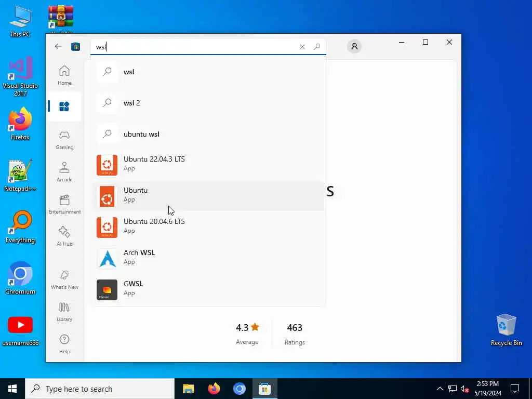Select the 'wsl 2' search suggestion
The image size is (532, 399).
click(208, 103)
